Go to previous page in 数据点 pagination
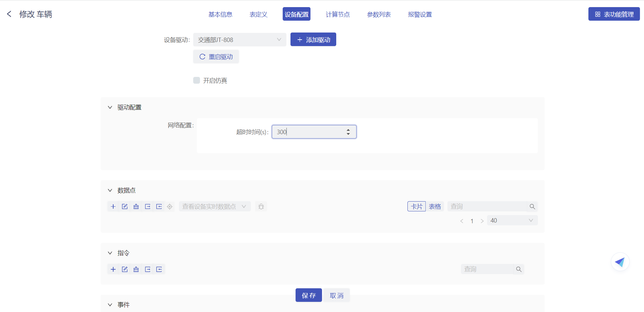Screen dimensions: 644x312 (x=462, y=221)
